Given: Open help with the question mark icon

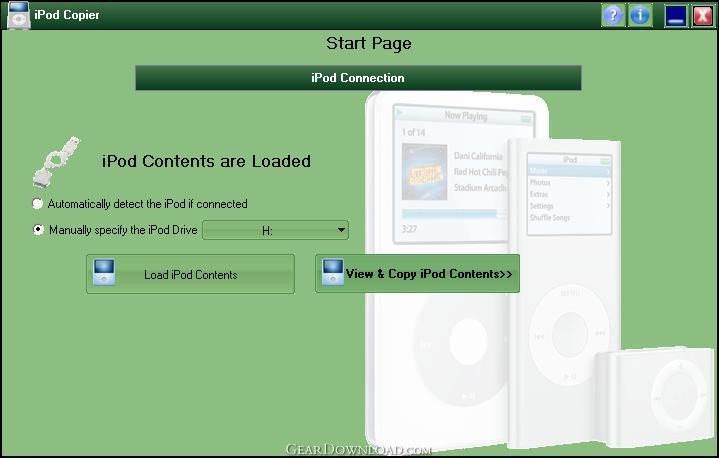Looking at the screenshot, I should pyautogui.click(x=613, y=15).
